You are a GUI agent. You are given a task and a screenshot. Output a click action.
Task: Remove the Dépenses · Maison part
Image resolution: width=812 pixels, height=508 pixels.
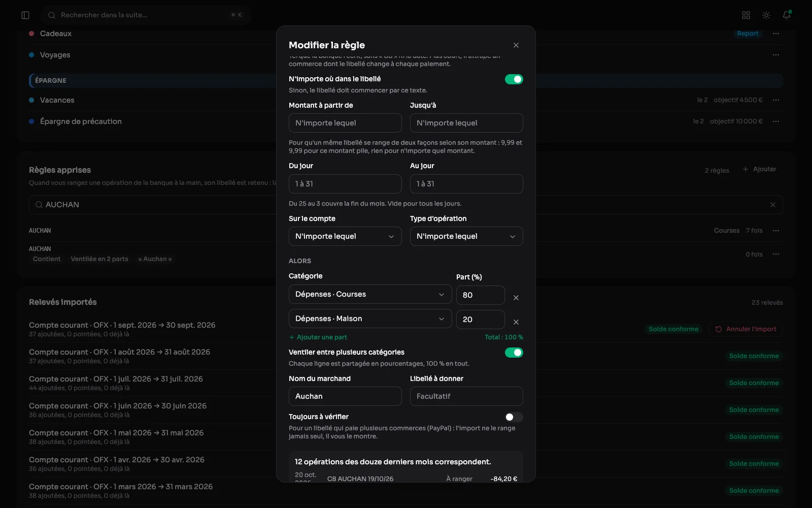pyautogui.click(x=516, y=322)
